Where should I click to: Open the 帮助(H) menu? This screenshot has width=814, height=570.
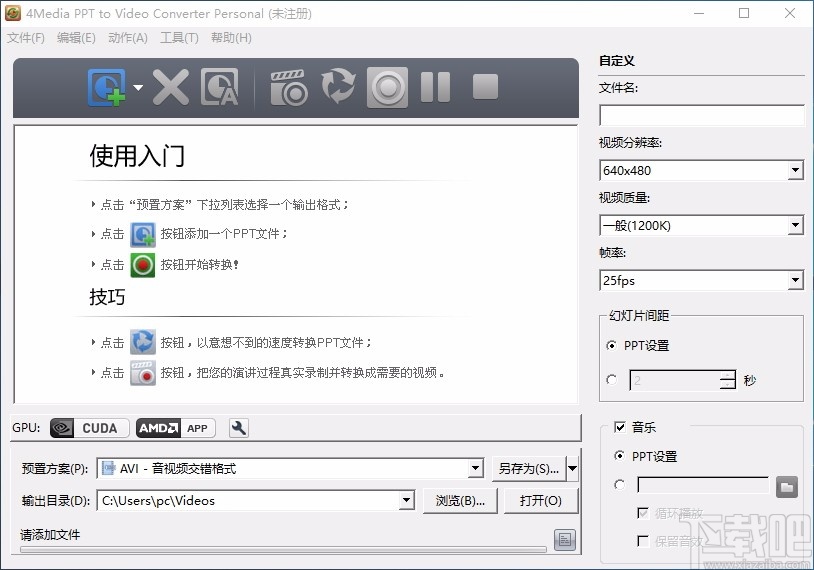231,38
